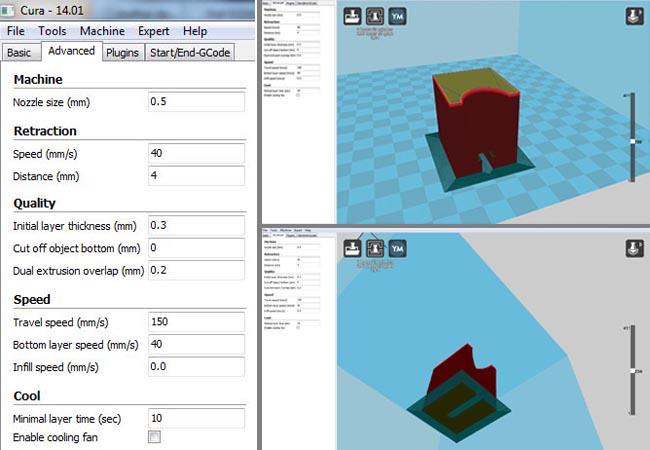This screenshot has width=650, height=450.
Task: Click the Retraction Distance input field
Action: [196, 176]
